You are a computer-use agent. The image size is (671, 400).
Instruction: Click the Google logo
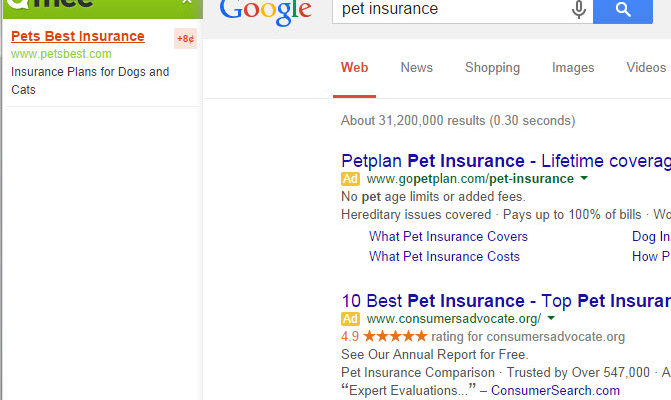coord(265,13)
